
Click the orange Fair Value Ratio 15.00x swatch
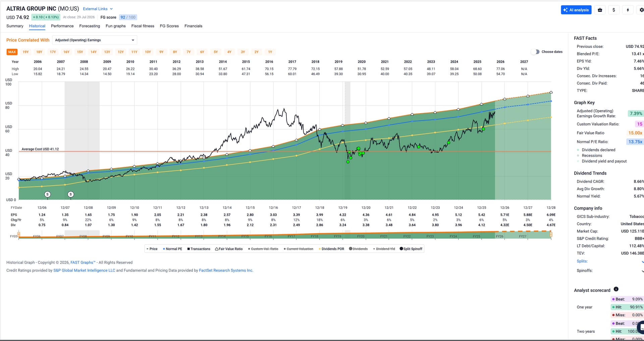pyautogui.click(x=635, y=133)
